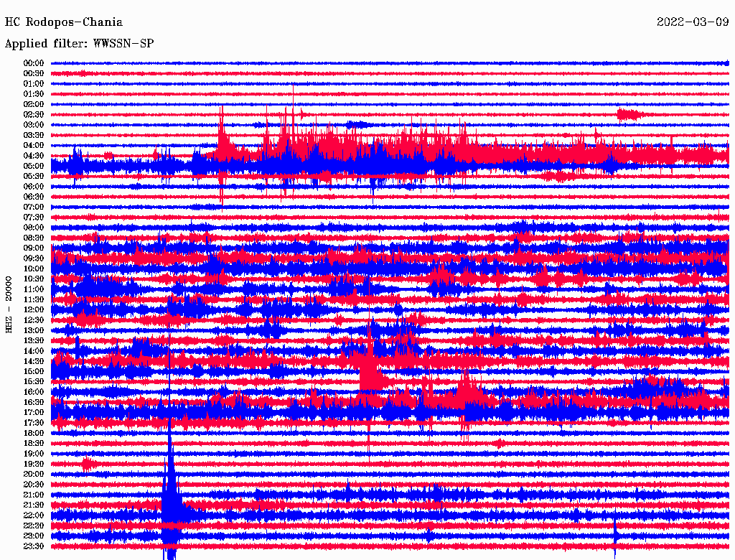The width and height of the screenshot is (735, 560).
Task: Select the 03:00 time label
Action: click(34, 125)
